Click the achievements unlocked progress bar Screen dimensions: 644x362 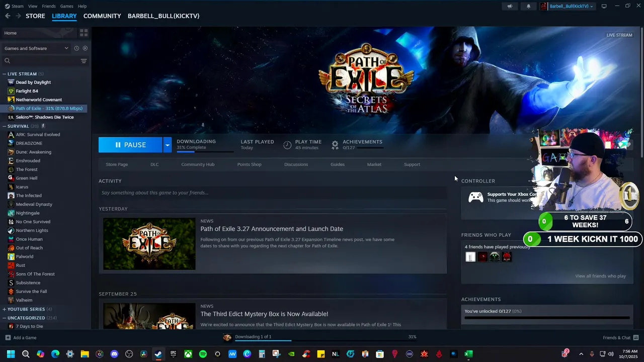[x=547, y=318]
